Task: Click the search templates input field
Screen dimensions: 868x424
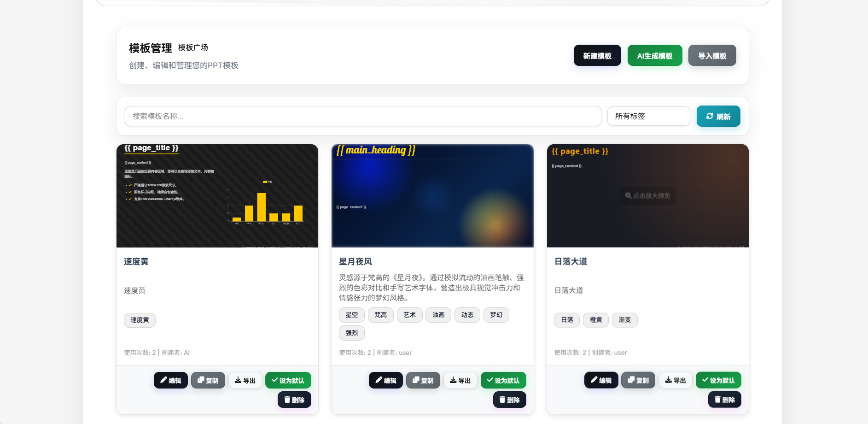Action: point(363,116)
